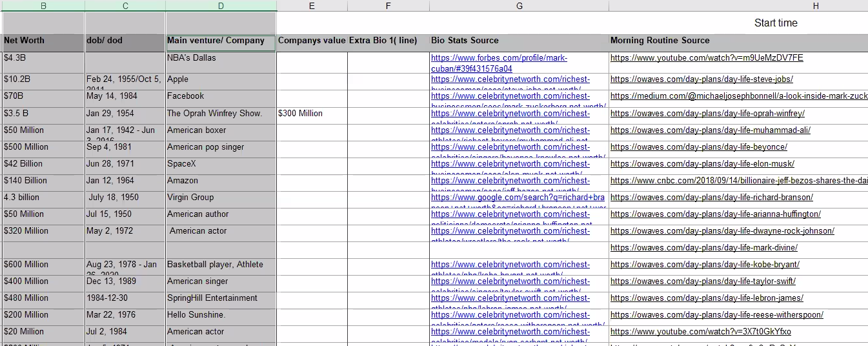This screenshot has width=868, height=346.
Task: Select the "Main venture/ Company" header cell
Action: [216, 41]
